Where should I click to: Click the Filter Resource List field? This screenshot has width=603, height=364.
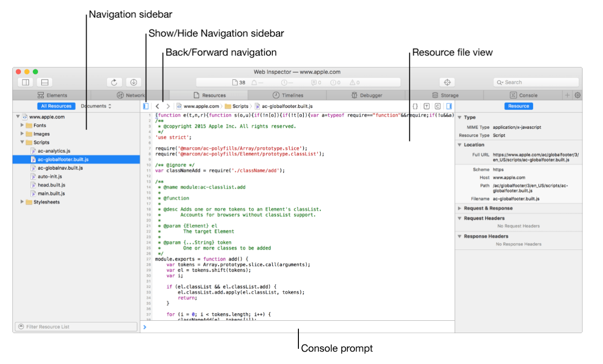tap(76, 326)
